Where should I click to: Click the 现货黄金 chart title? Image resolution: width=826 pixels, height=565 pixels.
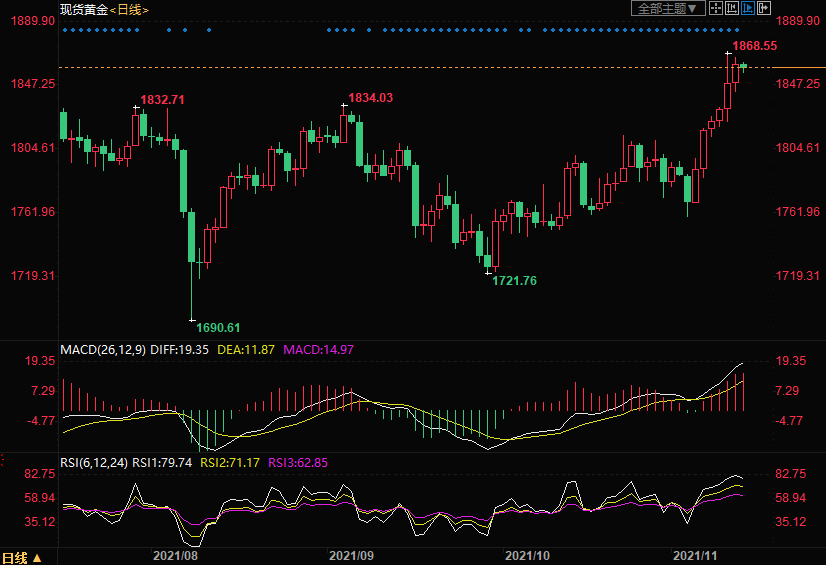(x=84, y=9)
